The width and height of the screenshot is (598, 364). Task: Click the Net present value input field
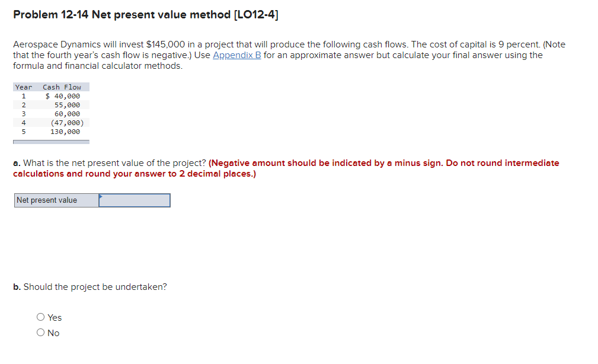click(135, 200)
